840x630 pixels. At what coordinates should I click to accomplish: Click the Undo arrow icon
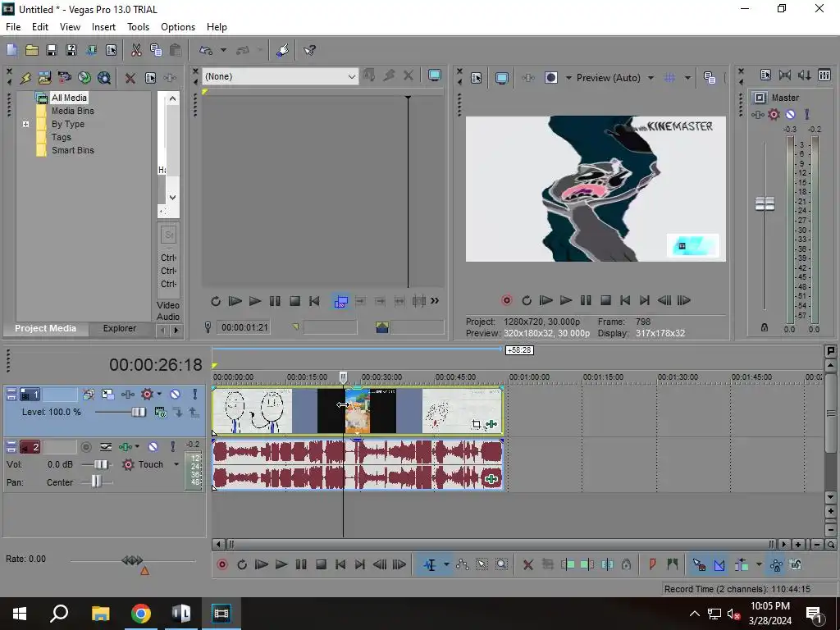coord(206,50)
